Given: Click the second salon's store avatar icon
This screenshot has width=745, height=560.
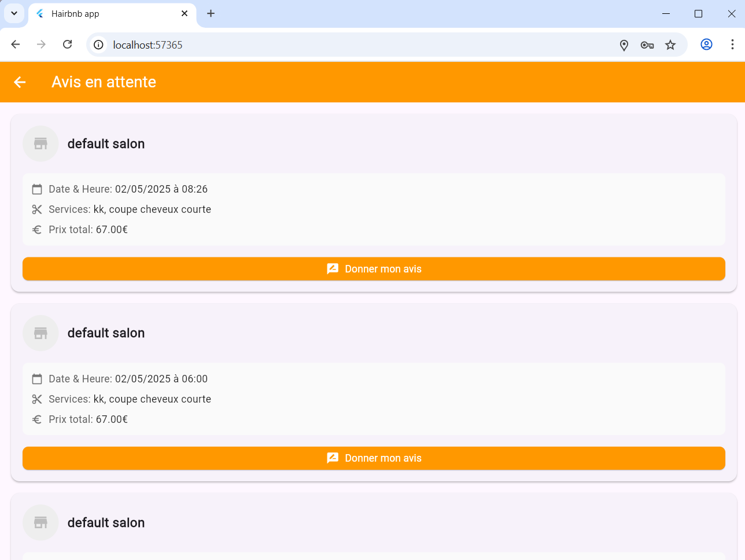Looking at the screenshot, I should pyautogui.click(x=40, y=333).
